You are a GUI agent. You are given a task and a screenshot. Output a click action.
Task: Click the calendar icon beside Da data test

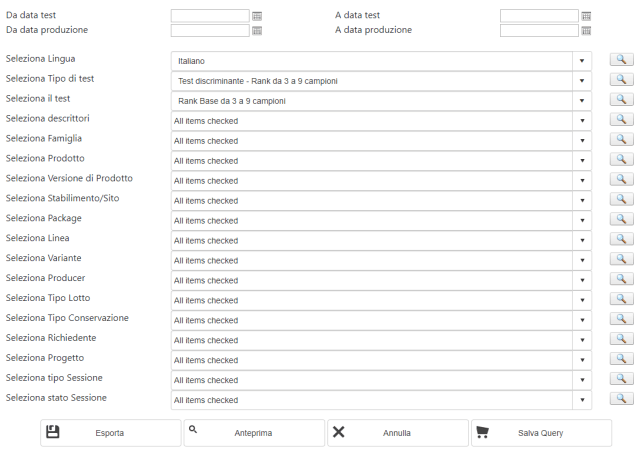click(257, 16)
